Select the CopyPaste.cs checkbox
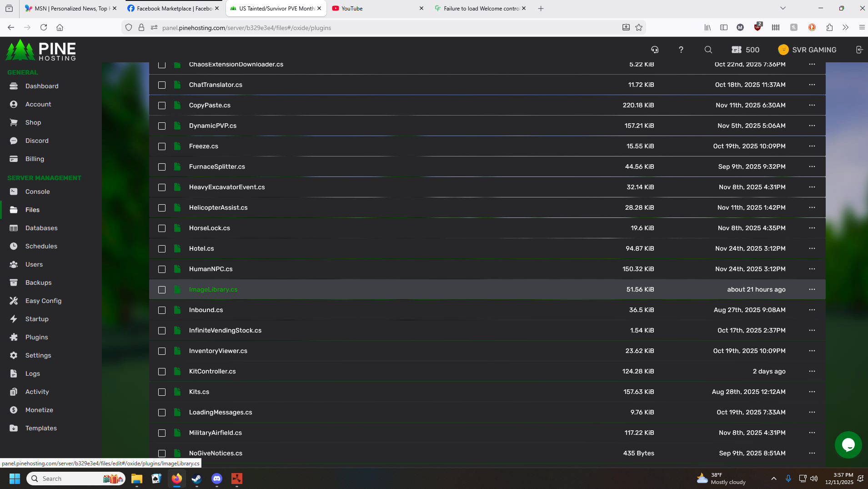868x489 pixels. click(162, 106)
